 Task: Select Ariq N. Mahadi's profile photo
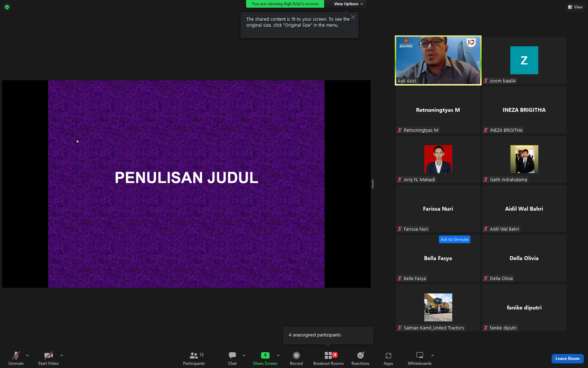[438, 159]
